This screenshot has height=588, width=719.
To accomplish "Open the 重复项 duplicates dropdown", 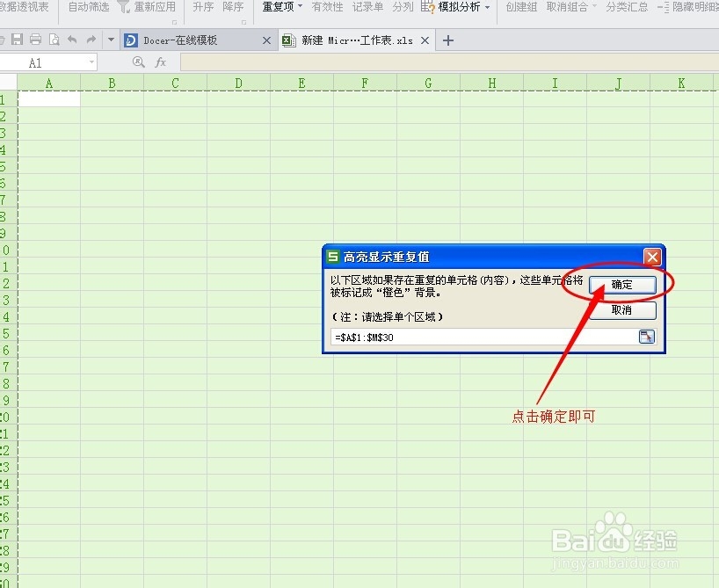I will (280, 7).
